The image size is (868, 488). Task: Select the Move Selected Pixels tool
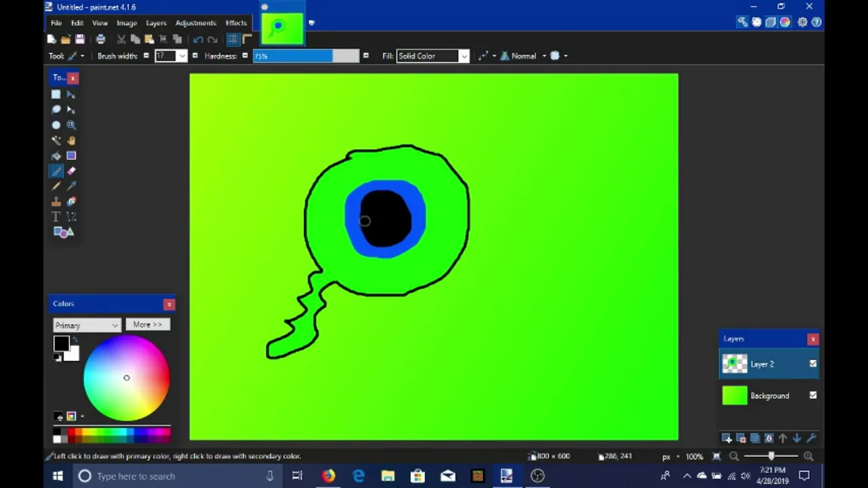pyautogui.click(x=71, y=95)
